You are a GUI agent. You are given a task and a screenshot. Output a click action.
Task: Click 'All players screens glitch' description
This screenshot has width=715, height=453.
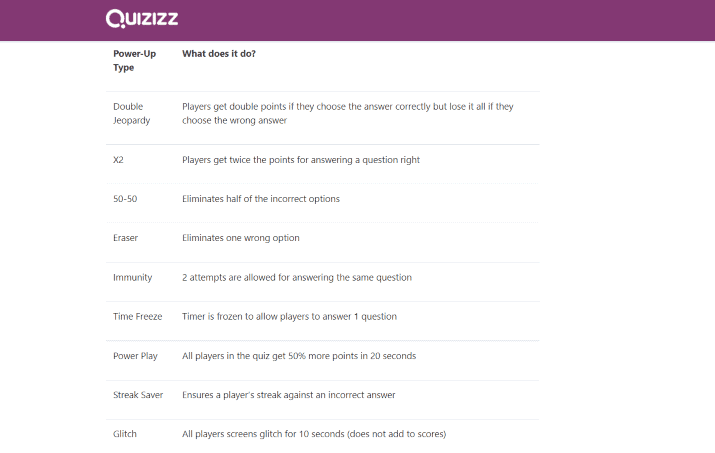314,434
